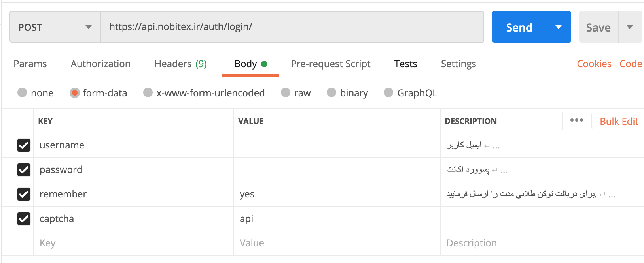This screenshot has height=263, width=644.
Task: Open the POST method dropdown
Action: click(x=55, y=27)
